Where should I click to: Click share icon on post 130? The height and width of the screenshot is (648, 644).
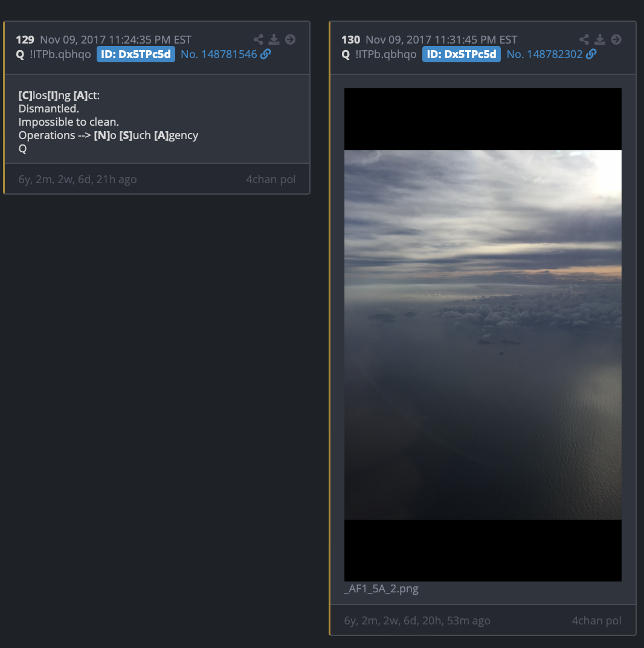pyautogui.click(x=584, y=40)
